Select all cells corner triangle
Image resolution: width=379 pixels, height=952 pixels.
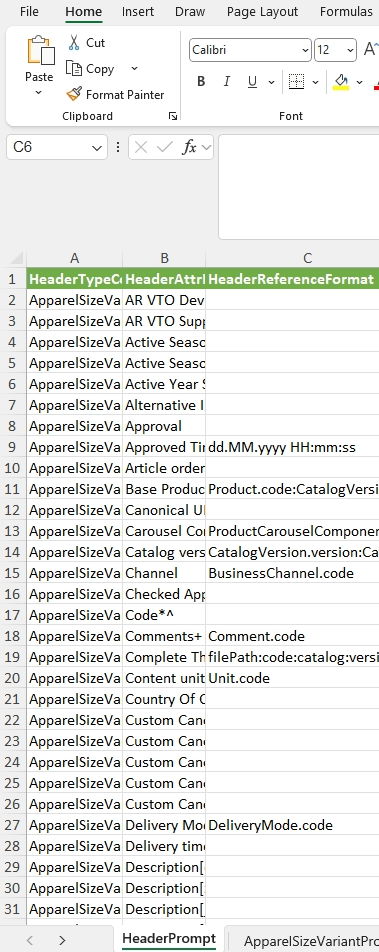click(x=17, y=259)
